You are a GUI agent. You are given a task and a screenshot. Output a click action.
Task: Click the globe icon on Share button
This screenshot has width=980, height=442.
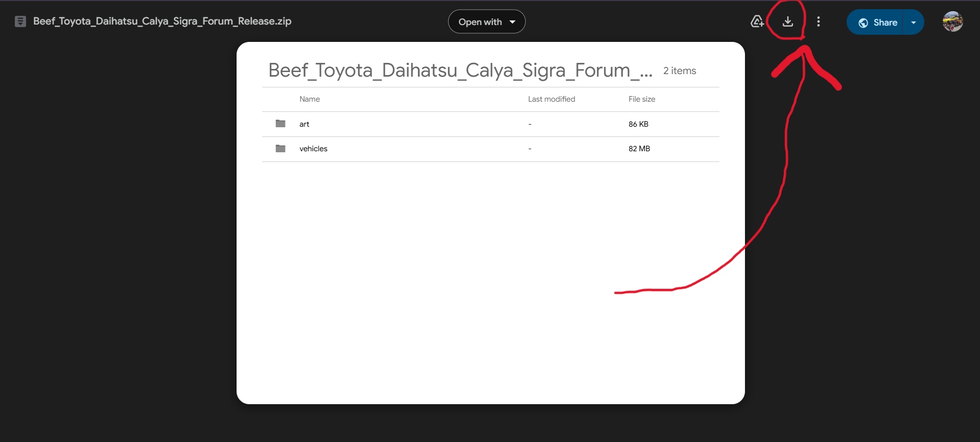(x=863, y=22)
